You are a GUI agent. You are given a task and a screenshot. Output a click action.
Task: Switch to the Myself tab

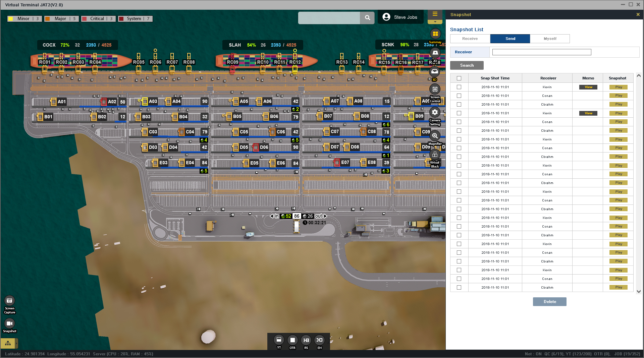(x=550, y=39)
